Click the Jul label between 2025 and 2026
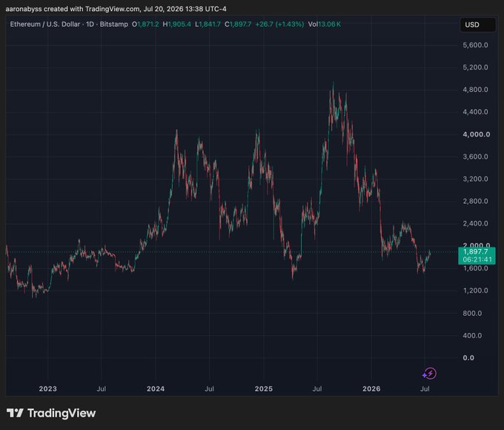 click(x=317, y=388)
